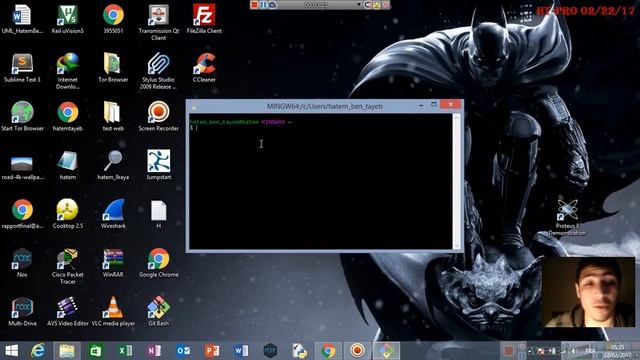Launch Stylus Studio 2009 Release shortcut
The width and height of the screenshot is (640, 360).
(x=158, y=71)
